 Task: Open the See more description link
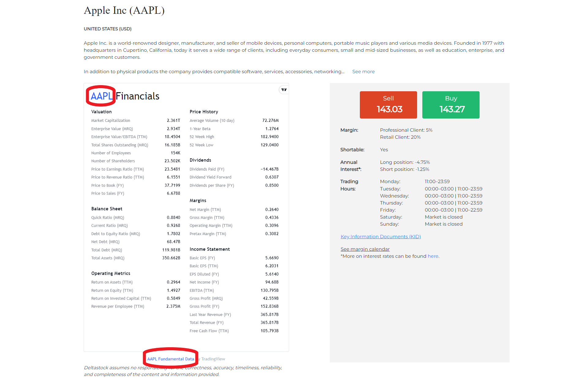coord(364,71)
